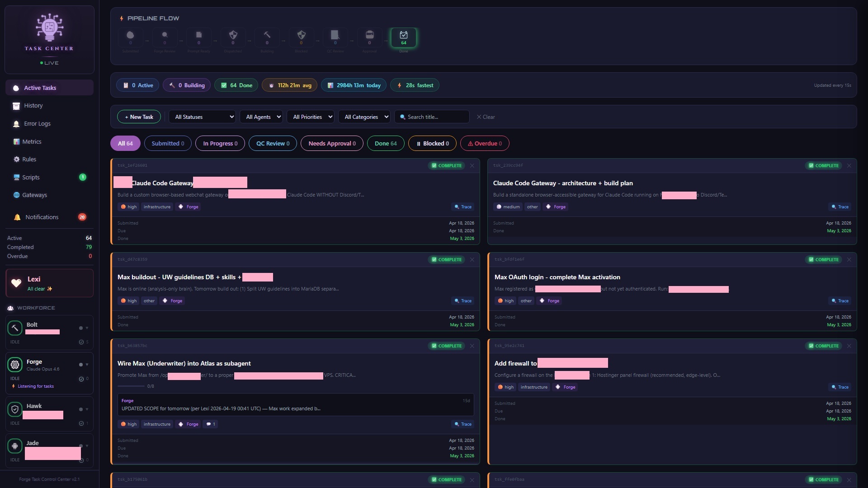868x488 pixels.
Task: Click the Task Center logo
Action: tap(49, 27)
